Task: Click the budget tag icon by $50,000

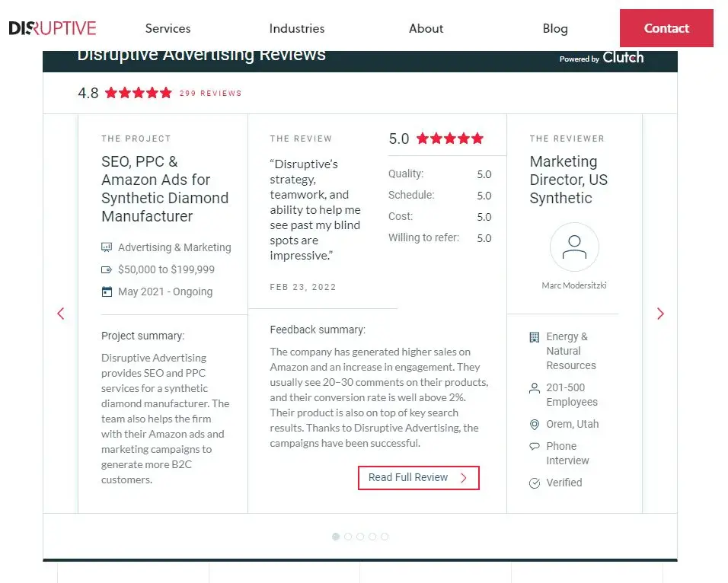Action: click(x=107, y=269)
